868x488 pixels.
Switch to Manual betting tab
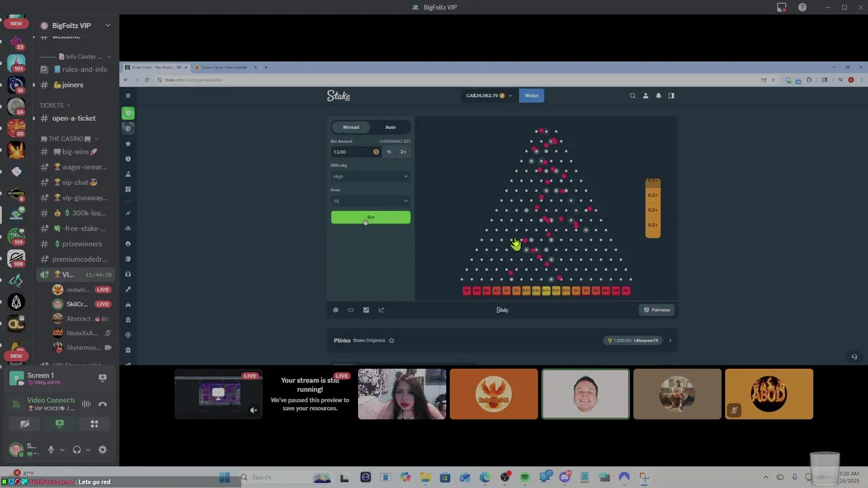tap(351, 127)
